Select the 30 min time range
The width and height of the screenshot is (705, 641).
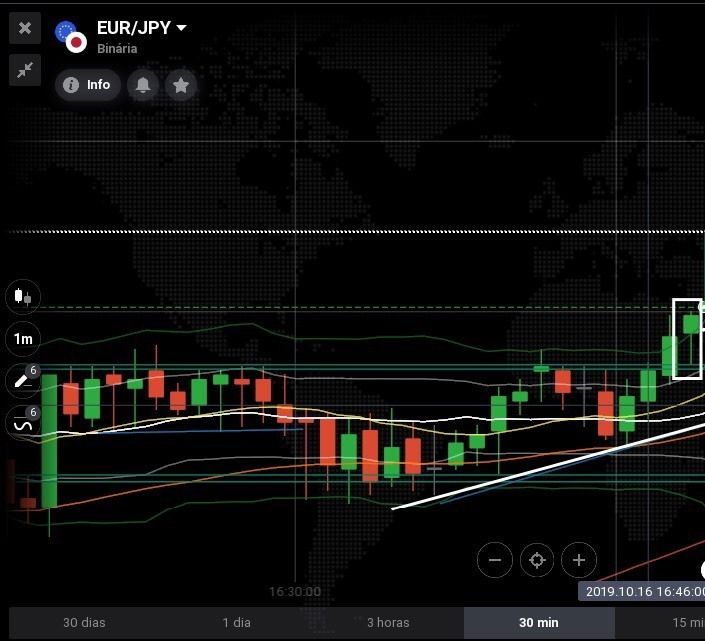pos(539,623)
